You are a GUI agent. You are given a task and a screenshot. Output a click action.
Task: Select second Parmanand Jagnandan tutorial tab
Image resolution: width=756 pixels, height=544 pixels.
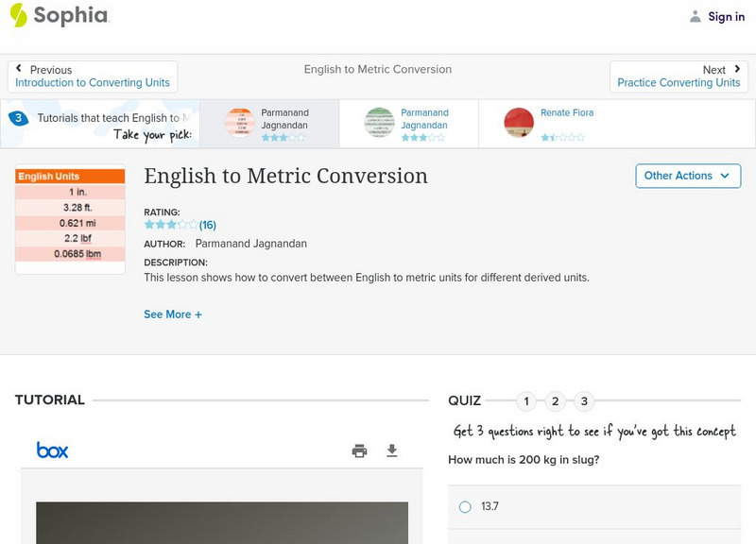tap(408, 124)
